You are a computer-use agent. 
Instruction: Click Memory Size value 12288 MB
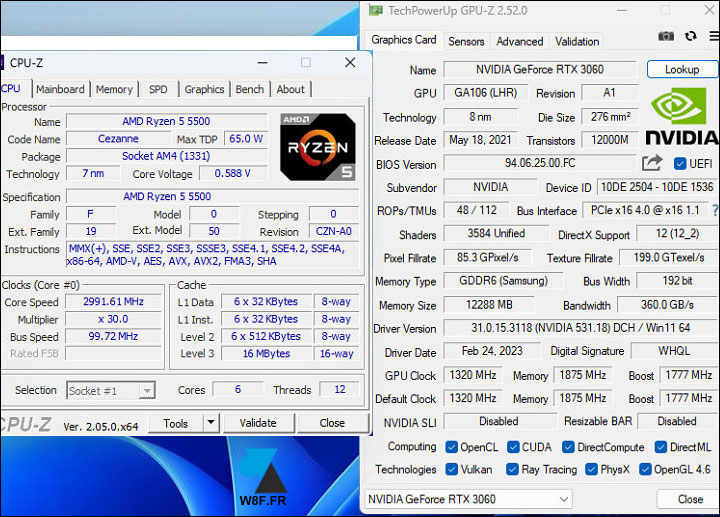[489, 304]
